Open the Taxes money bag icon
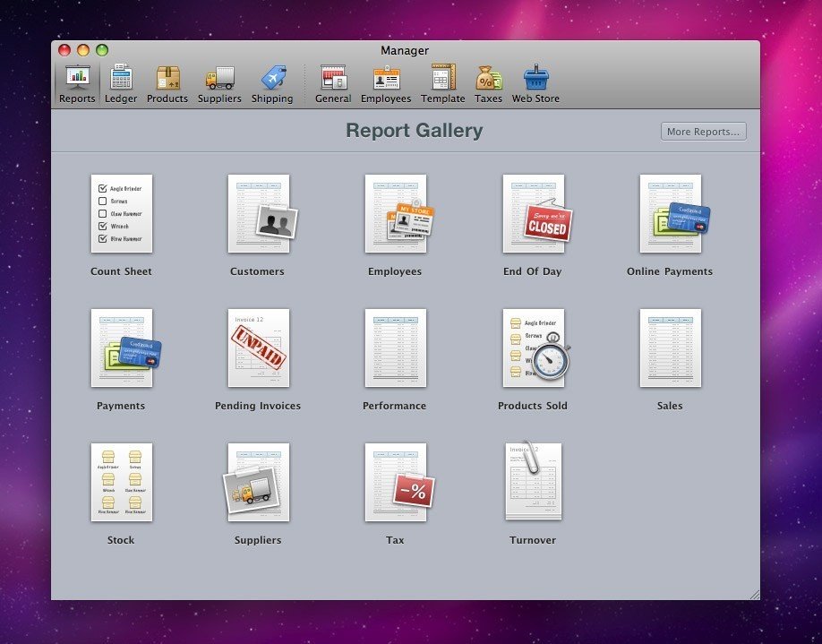Viewport: 822px width, 644px height. [489, 77]
